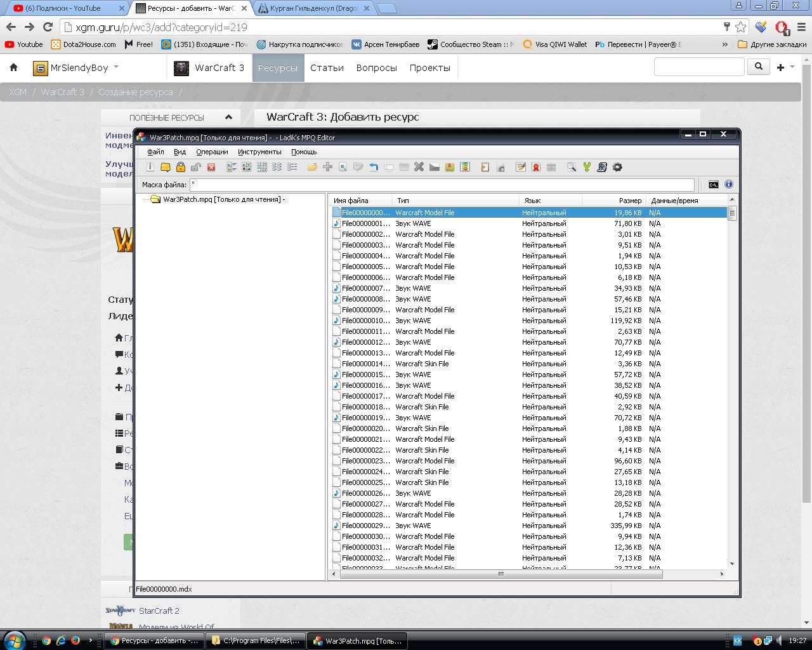Select the File00000014 Warcraft Skin File row
Viewport: 812px width, 650px height.
click(x=529, y=364)
